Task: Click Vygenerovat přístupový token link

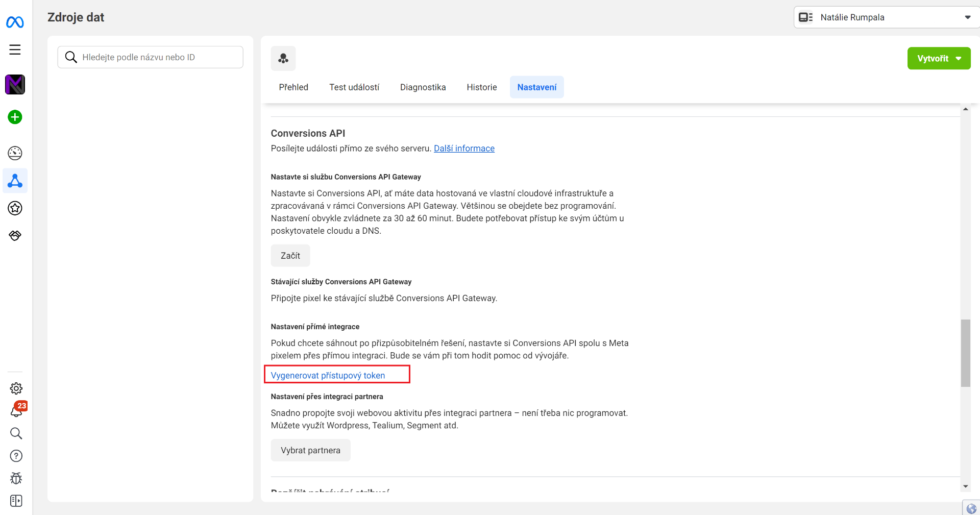Action: pyautogui.click(x=328, y=376)
